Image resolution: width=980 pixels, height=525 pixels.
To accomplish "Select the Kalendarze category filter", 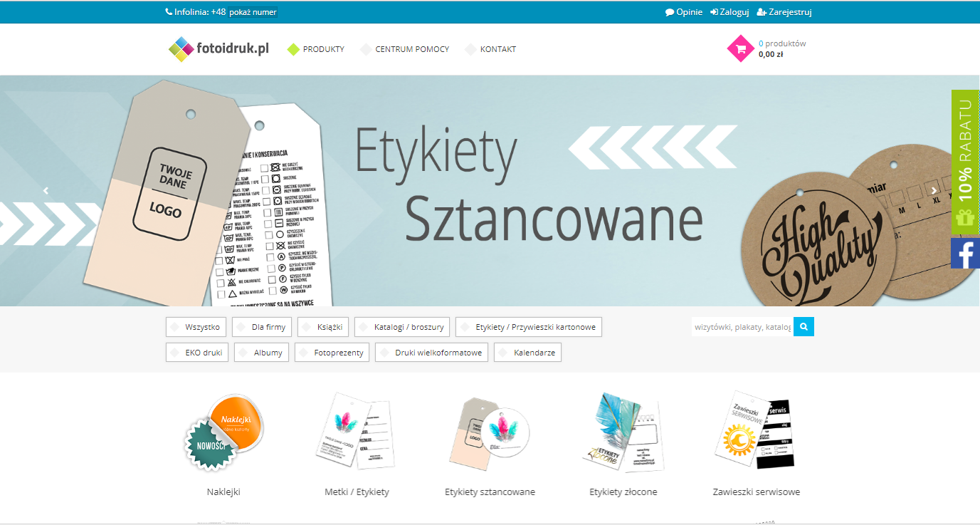I will [527, 352].
